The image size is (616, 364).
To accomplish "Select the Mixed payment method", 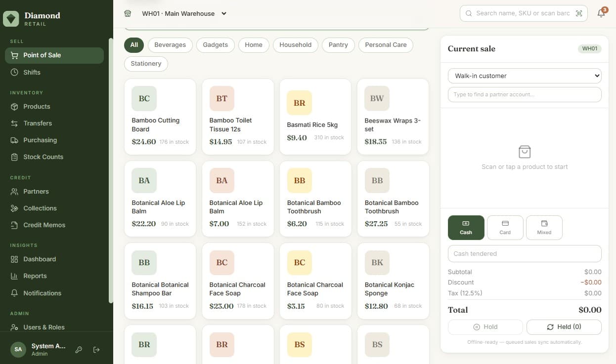I will (x=544, y=228).
